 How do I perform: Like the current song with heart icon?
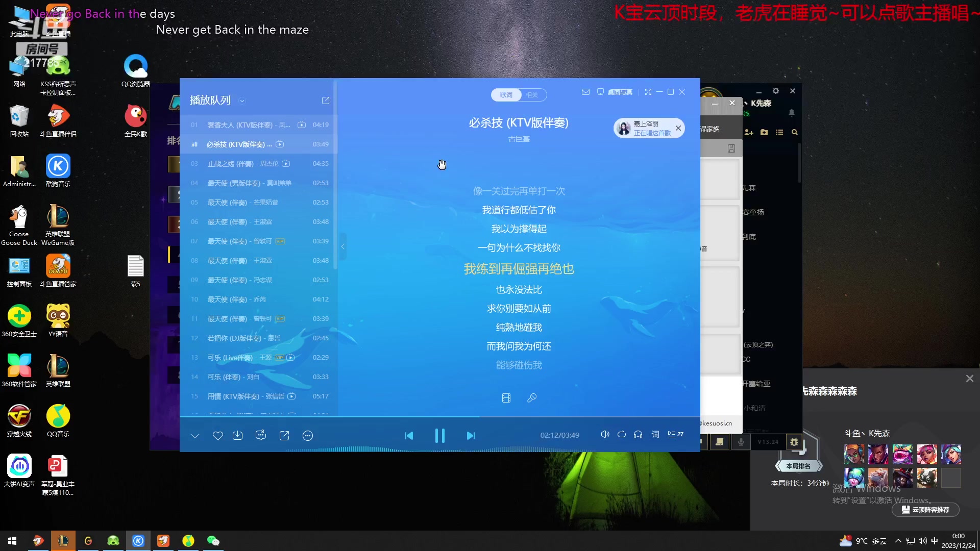pyautogui.click(x=218, y=436)
